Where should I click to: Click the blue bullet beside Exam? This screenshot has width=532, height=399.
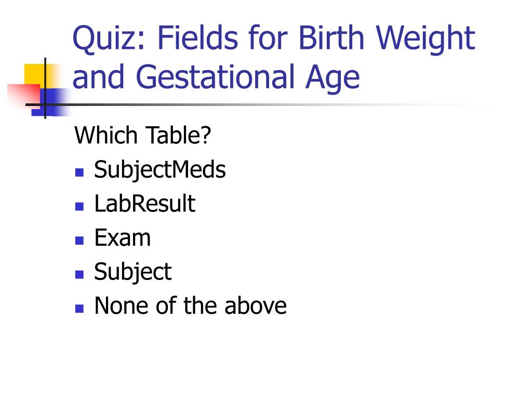coord(79,240)
